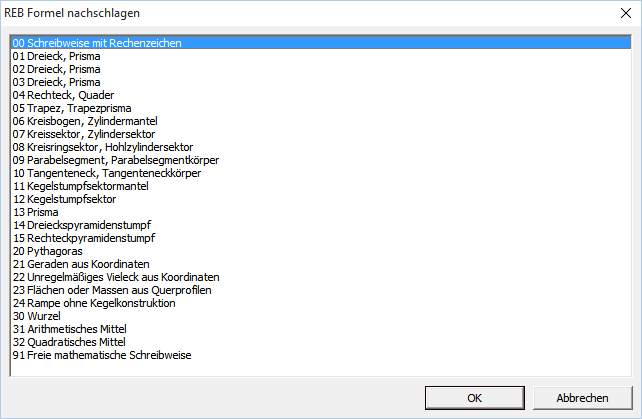642x419 pixels.
Task: Choose '07 Kreissektor, Zylindersektor'
Action: click(321, 134)
